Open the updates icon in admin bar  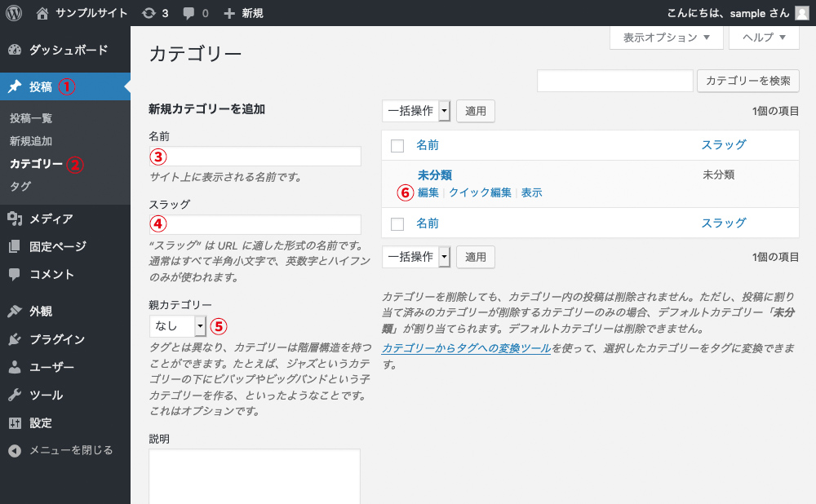pyautogui.click(x=148, y=13)
